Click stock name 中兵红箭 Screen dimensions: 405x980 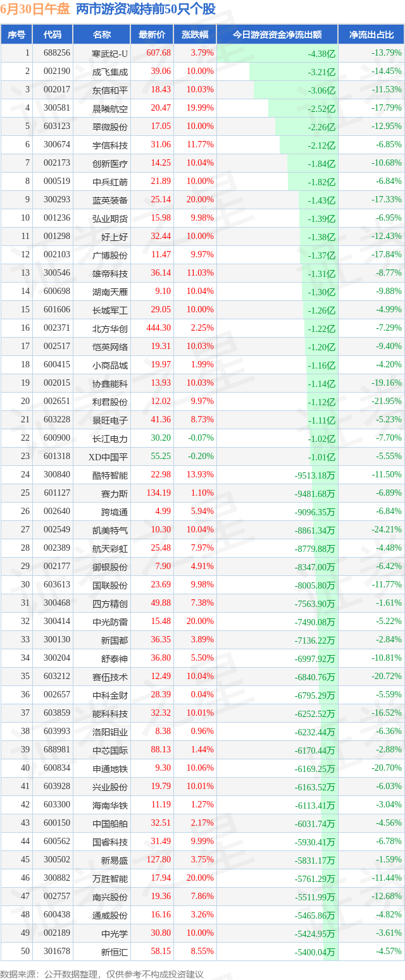109,181
